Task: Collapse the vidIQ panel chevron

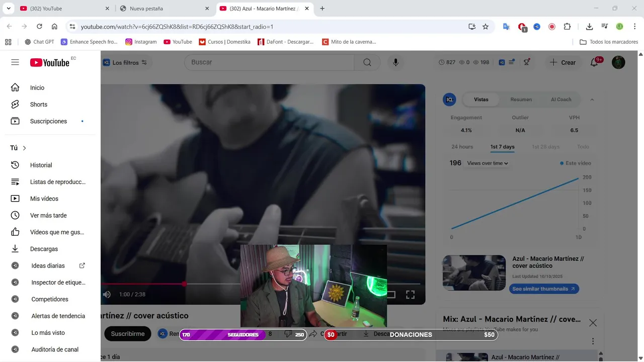Action: click(x=592, y=100)
